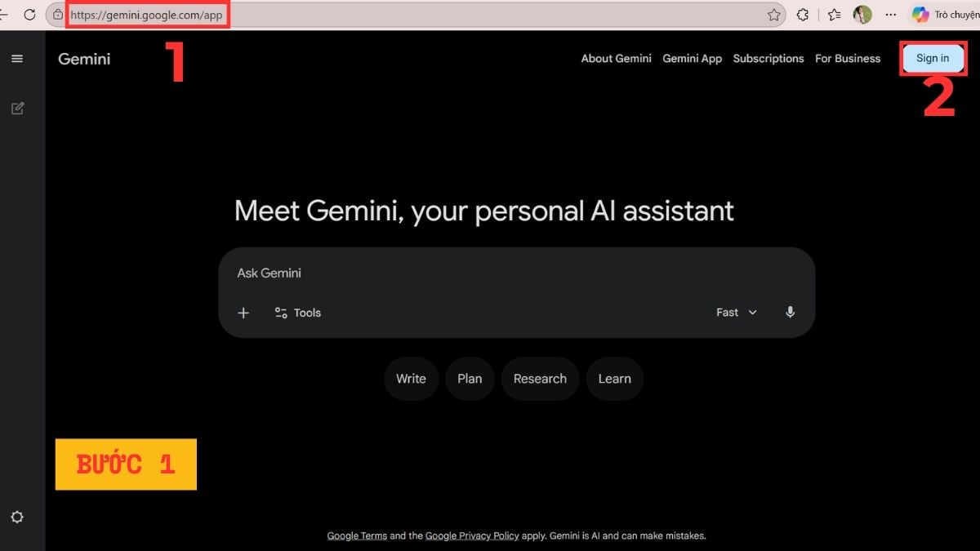The width and height of the screenshot is (980, 551).
Task: Open the browser favorites list icon
Action: coord(834,15)
